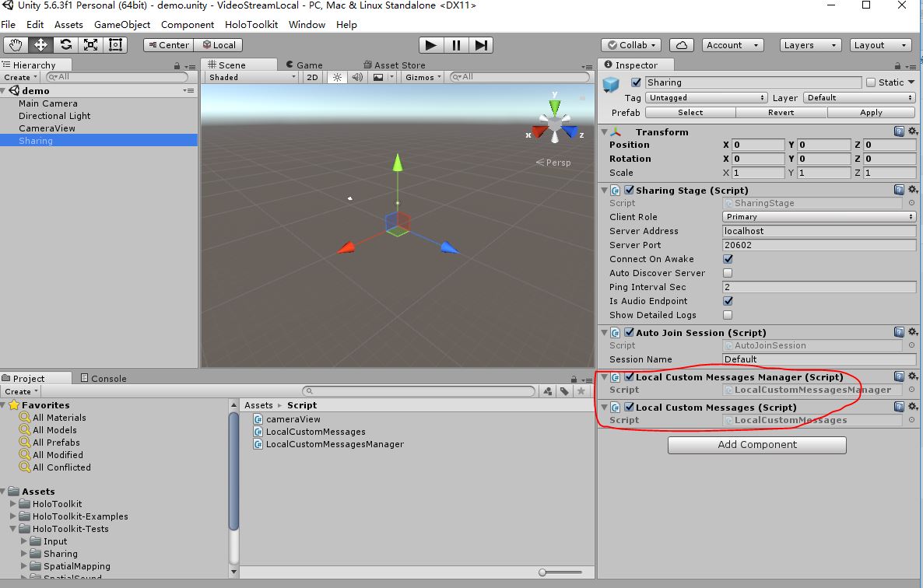Save search favorite star icon

coord(581,391)
